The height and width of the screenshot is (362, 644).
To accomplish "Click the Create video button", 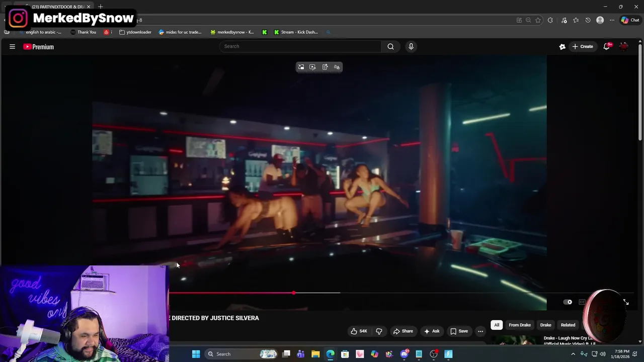I will coord(583,46).
